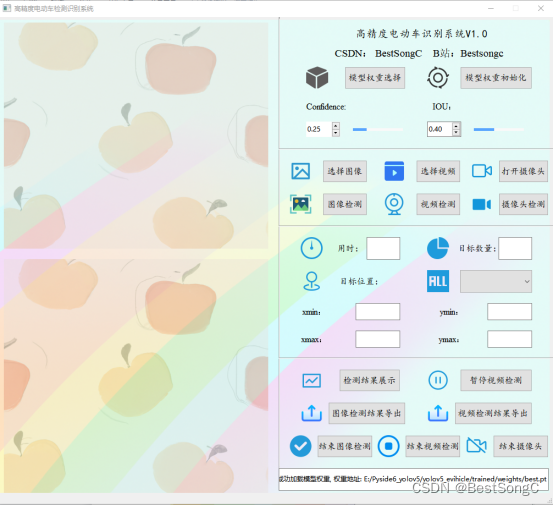
Task: Click the 结束视频检测 button
Action: pyautogui.click(x=432, y=446)
